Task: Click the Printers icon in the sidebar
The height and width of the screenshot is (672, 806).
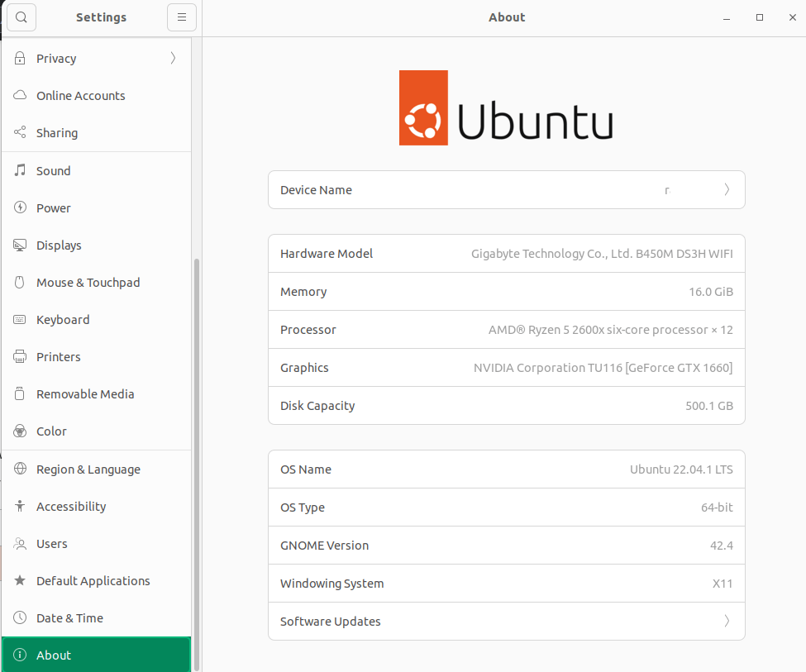Action: pyautogui.click(x=19, y=356)
